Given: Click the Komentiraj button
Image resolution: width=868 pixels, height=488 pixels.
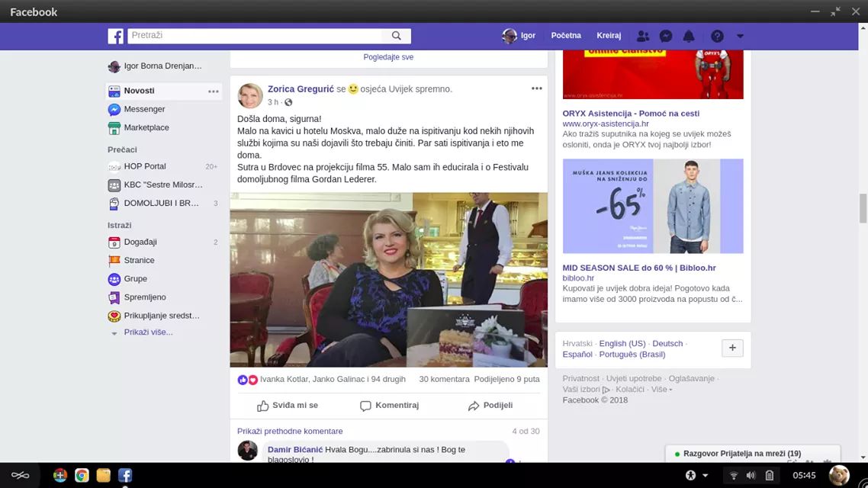Looking at the screenshot, I should 389,406.
